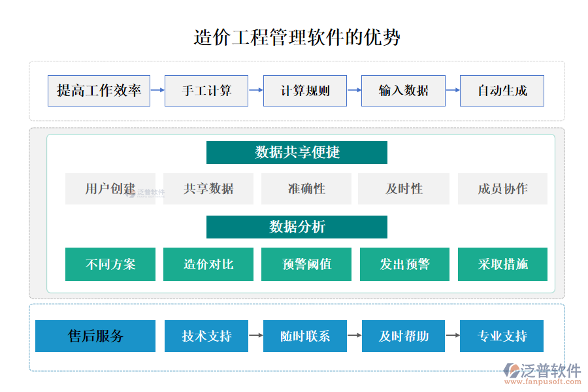Image resolution: width=588 pixels, height=392 pixels.
Task: Click the 计算规则 node
Action: (304, 91)
